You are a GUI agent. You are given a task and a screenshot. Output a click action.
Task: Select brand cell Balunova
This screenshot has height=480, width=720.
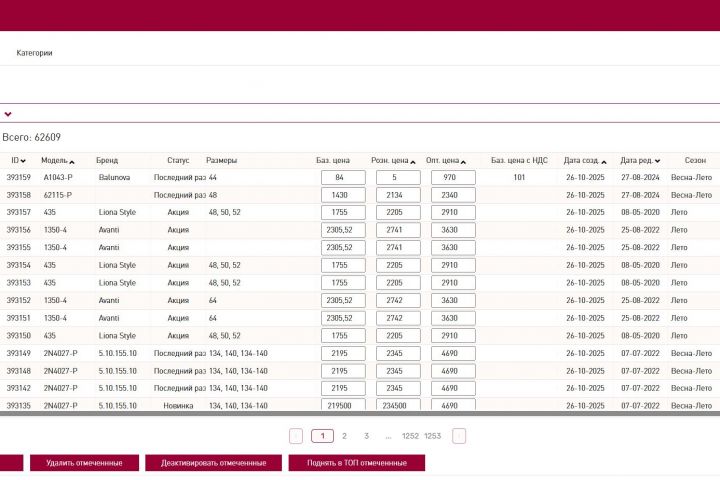click(x=114, y=177)
